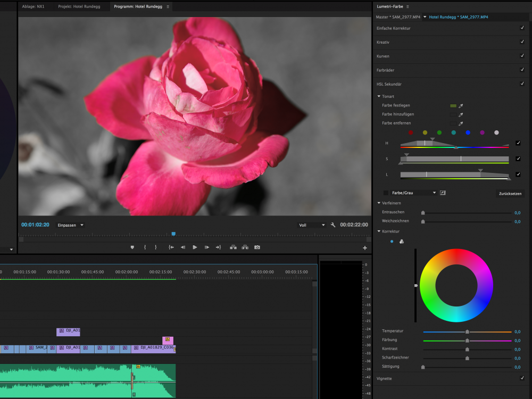Viewport: 532px width, 399px height.
Task: Open program monitor settings via wrench icon
Action: [333, 225]
